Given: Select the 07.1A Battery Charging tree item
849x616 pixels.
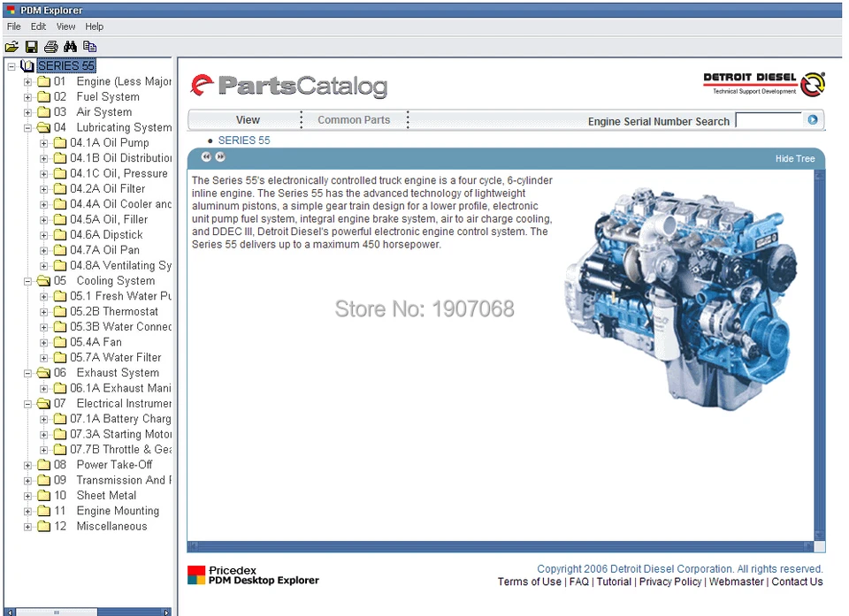Looking at the screenshot, I should [121, 419].
